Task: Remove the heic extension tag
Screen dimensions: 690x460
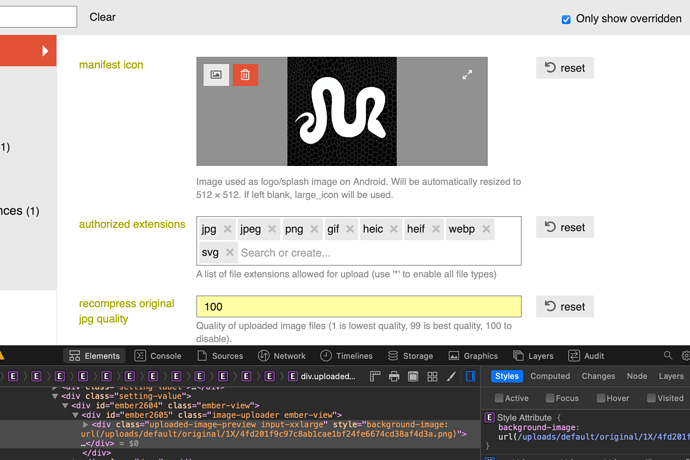Action: tap(394, 229)
